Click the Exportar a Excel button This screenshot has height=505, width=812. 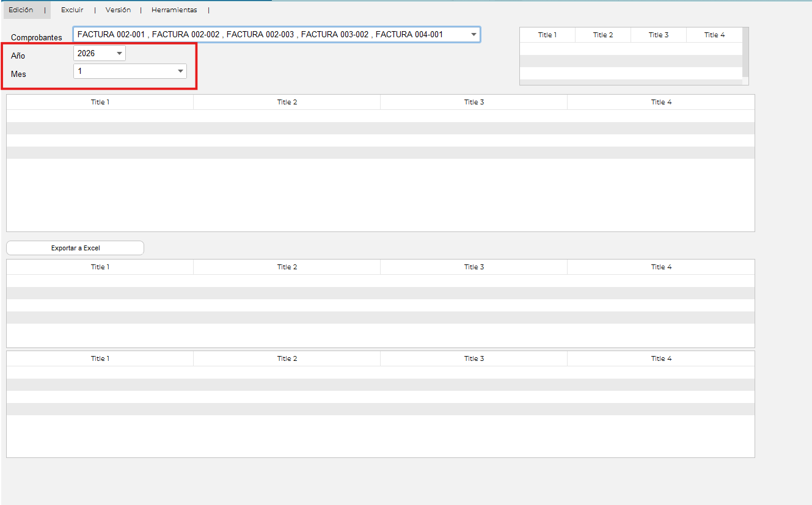(75, 248)
